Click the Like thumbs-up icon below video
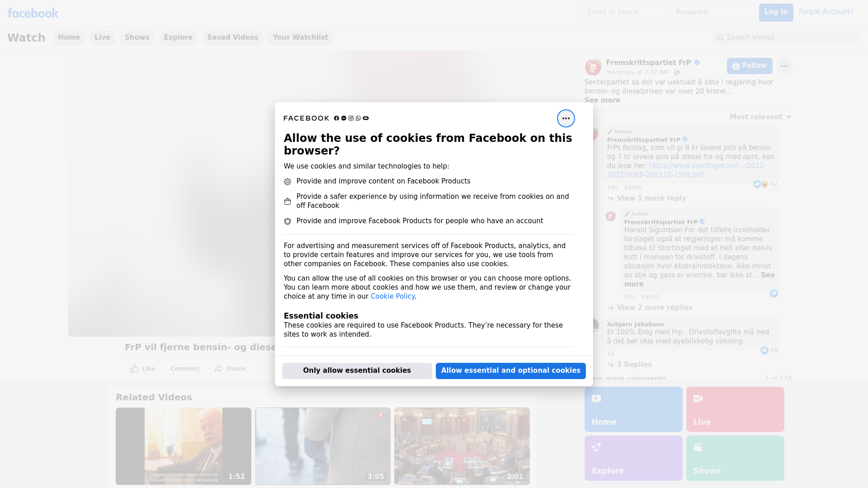Viewport: 868px width, 488px height. pos(134,369)
